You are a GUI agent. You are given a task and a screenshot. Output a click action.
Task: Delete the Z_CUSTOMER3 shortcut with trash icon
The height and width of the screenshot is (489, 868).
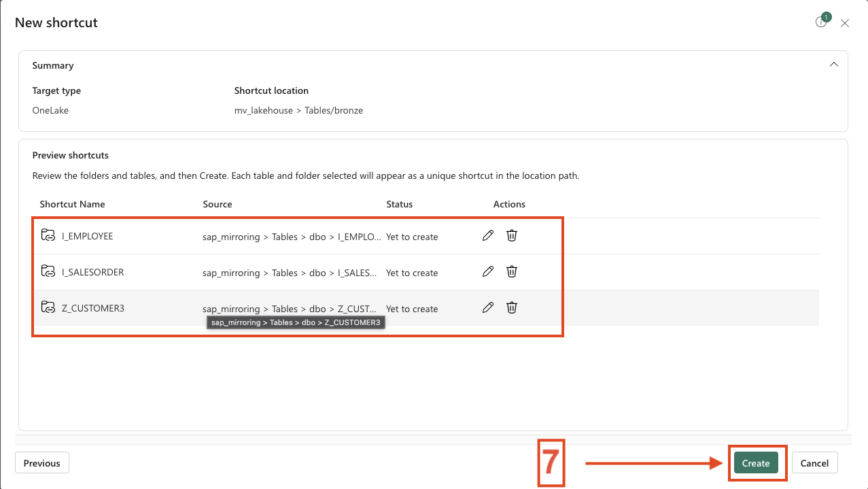click(x=512, y=307)
